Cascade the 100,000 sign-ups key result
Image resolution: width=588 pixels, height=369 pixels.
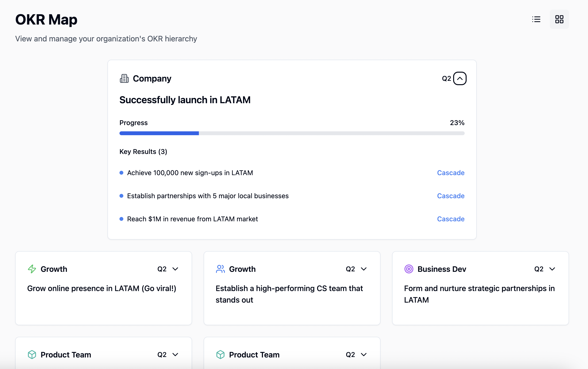pyautogui.click(x=450, y=173)
